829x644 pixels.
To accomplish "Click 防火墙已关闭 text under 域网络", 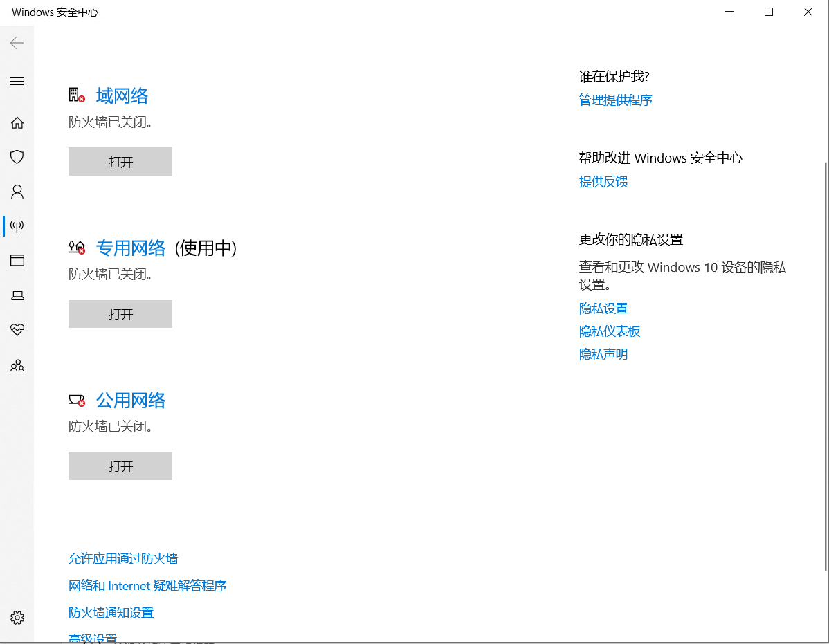I will [x=111, y=122].
